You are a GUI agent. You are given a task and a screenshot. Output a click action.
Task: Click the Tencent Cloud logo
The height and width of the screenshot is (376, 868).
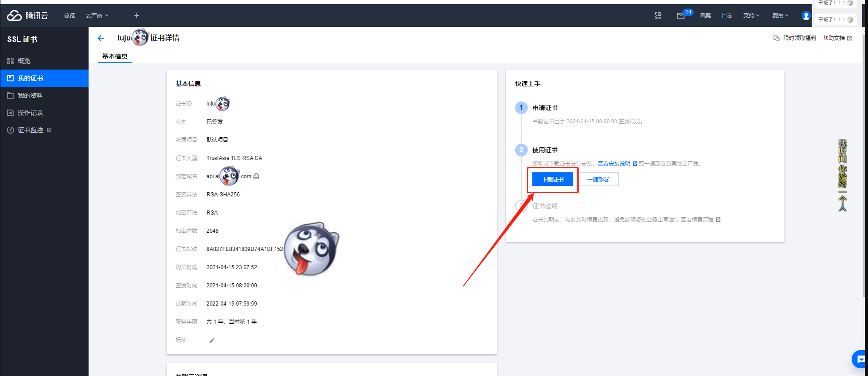[x=27, y=15]
